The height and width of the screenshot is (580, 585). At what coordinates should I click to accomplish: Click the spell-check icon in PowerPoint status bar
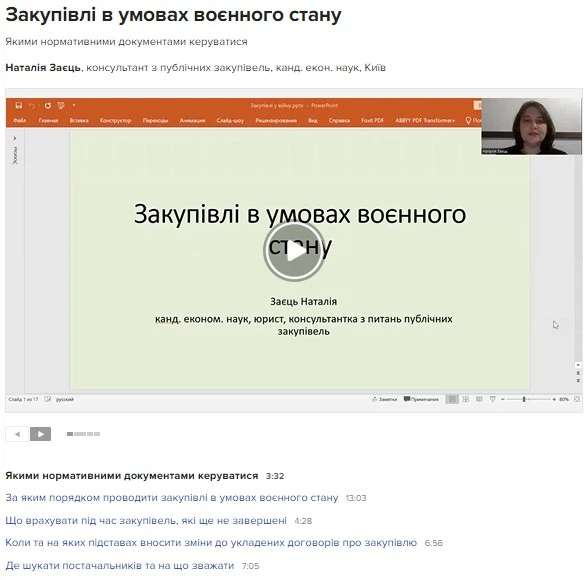coord(47,399)
